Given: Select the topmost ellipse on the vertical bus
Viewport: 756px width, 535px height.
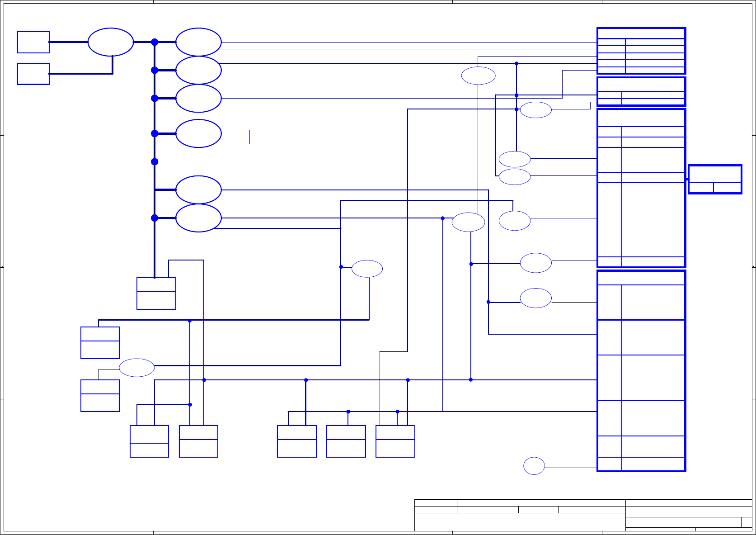Looking at the screenshot, I should pos(198,42).
